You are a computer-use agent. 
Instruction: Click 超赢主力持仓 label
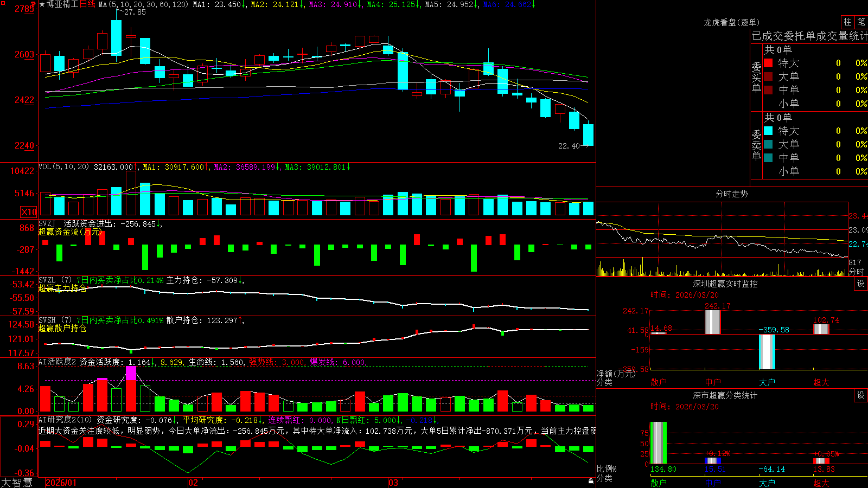click(x=62, y=288)
